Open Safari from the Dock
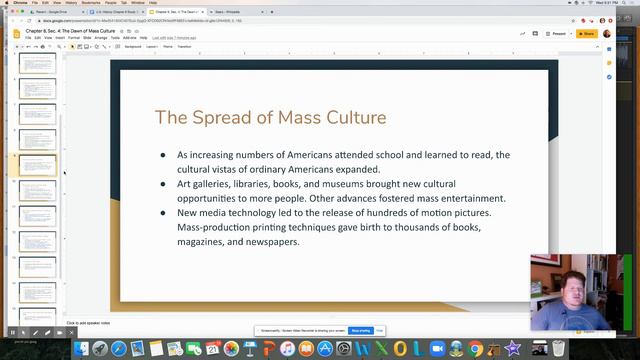Viewport: 640px width, 360px height. coord(119,349)
